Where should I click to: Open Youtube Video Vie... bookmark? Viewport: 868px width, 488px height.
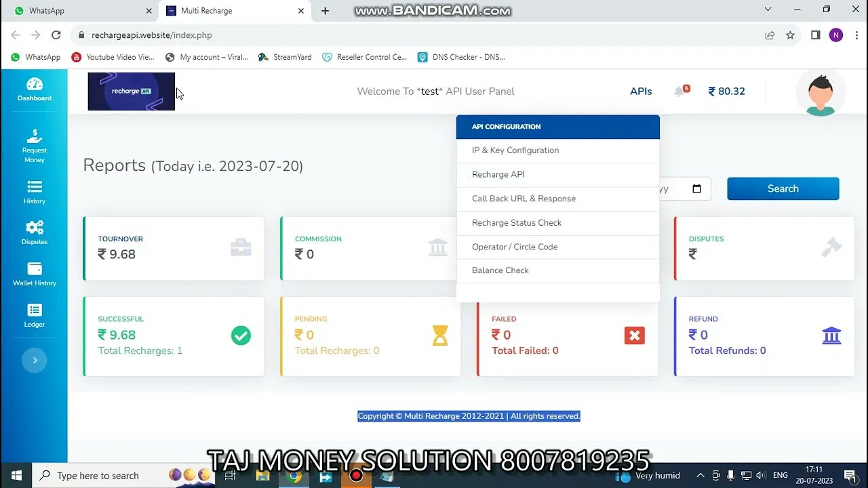113,57
